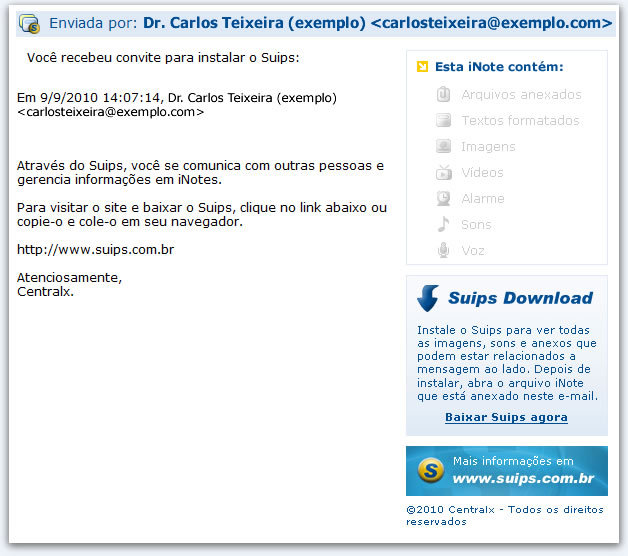
Task: Select the Textos formatados label
Action: coord(520,120)
